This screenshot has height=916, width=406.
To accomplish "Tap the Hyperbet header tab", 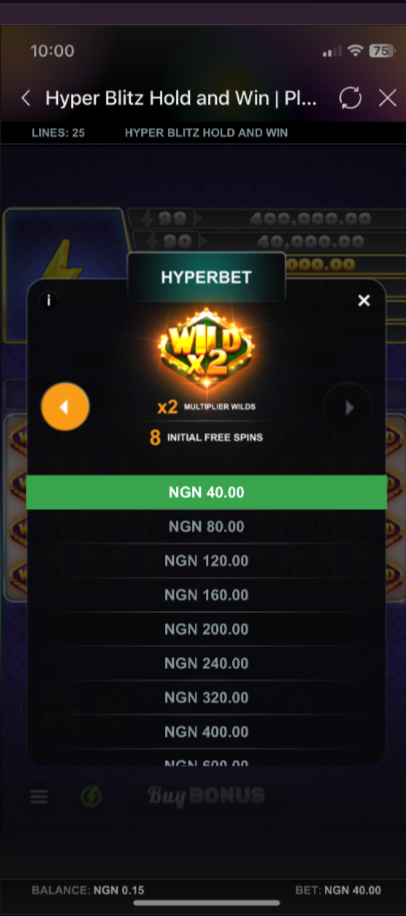I will pos(206,277).
